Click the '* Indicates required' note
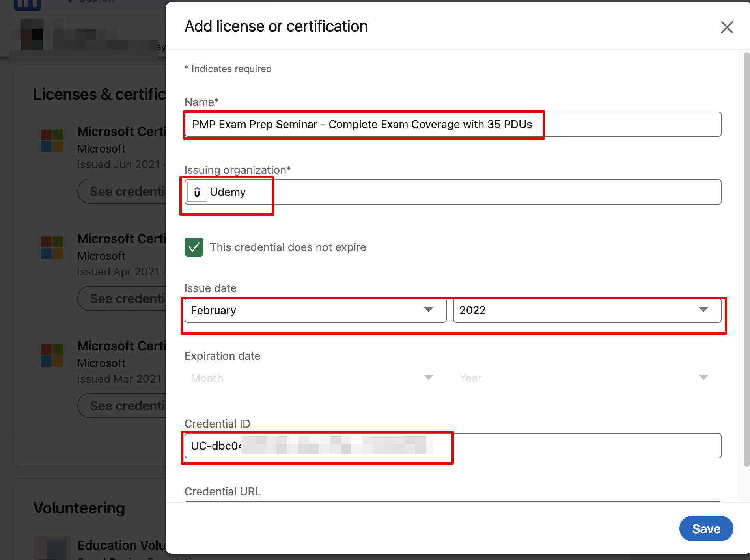 click(x=228, y=69)
